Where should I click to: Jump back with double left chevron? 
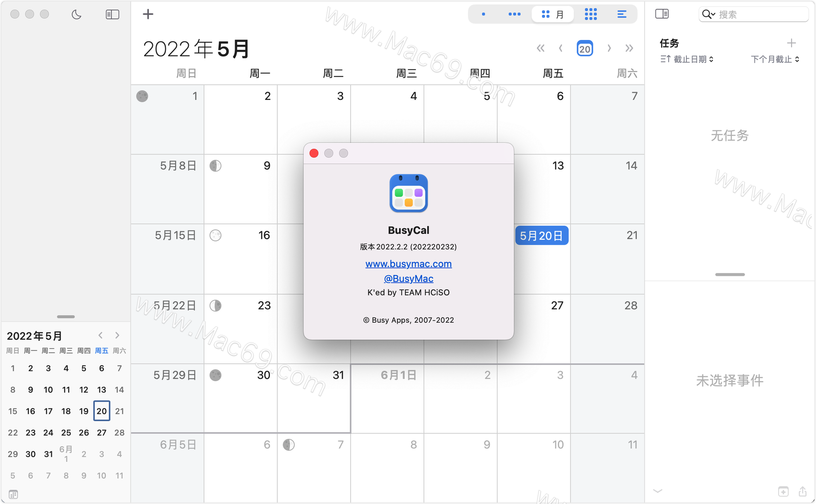[540, 48]
